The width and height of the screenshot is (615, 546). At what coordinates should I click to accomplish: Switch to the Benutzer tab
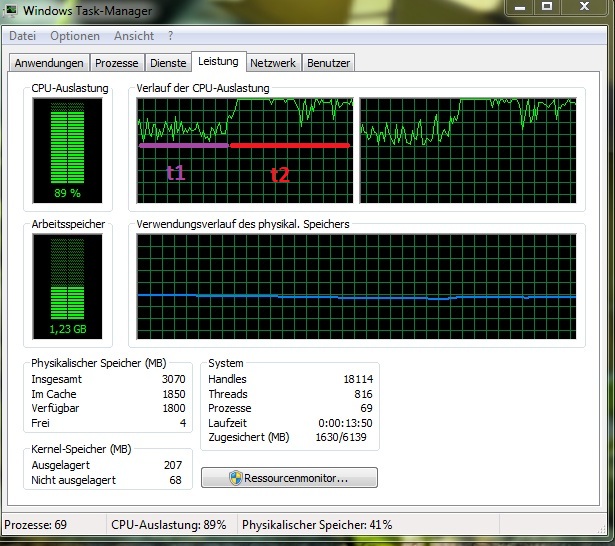click(328, 63)
